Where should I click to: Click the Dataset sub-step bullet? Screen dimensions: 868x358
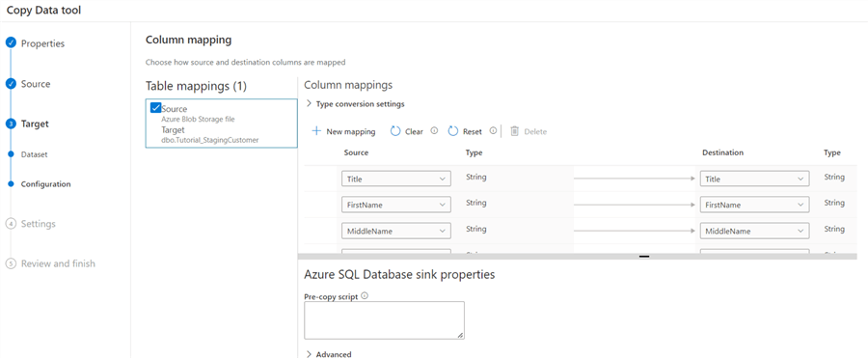click(x=11, y=154)
